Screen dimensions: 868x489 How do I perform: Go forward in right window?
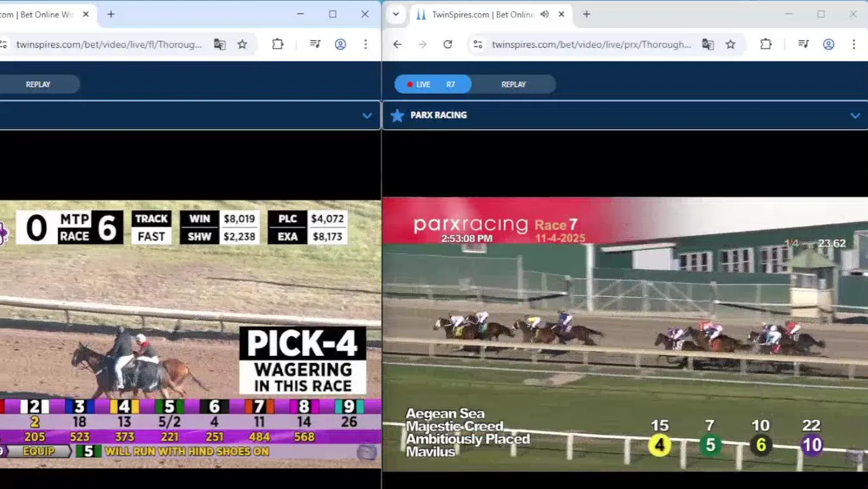pyautogui.click(x=422, y=44)
